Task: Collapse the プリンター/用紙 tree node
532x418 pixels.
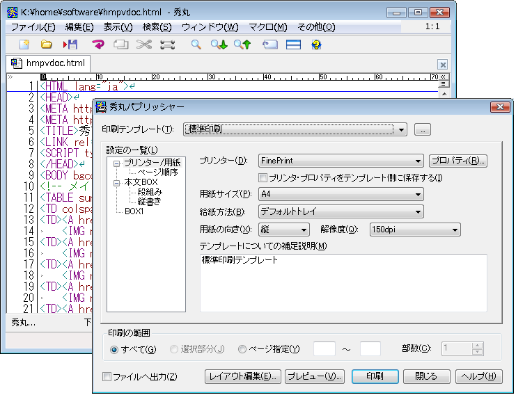Action: tap(117, 163)
